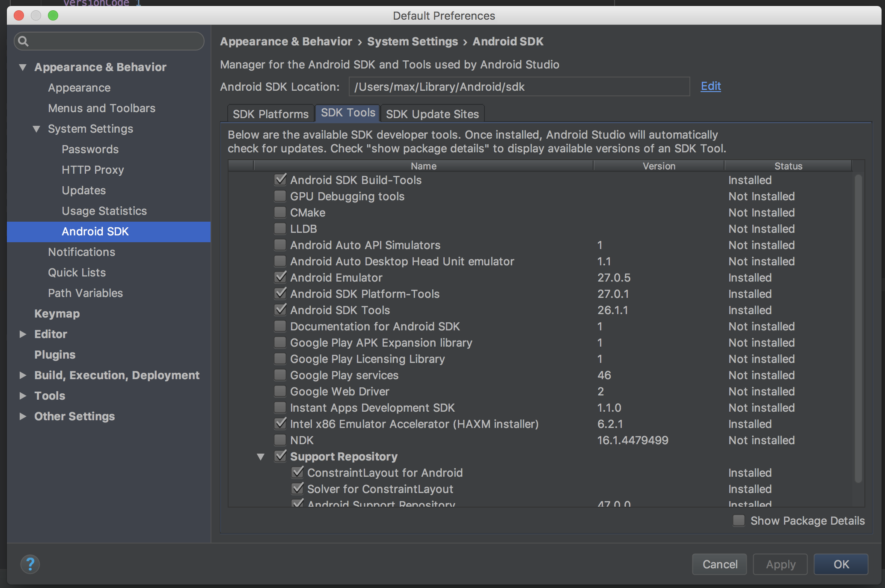Enable Google Play services package

pyautogui.click(x=280, y=375)
